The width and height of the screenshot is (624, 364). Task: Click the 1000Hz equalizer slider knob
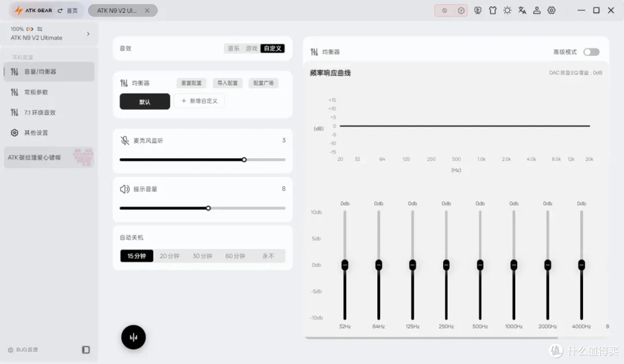click(514, 265)
